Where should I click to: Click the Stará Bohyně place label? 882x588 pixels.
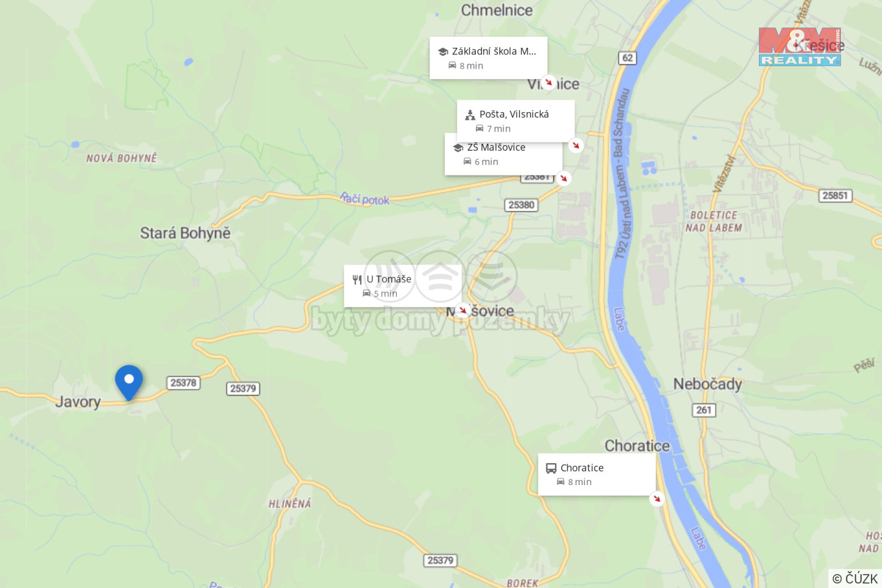[185, 233]
